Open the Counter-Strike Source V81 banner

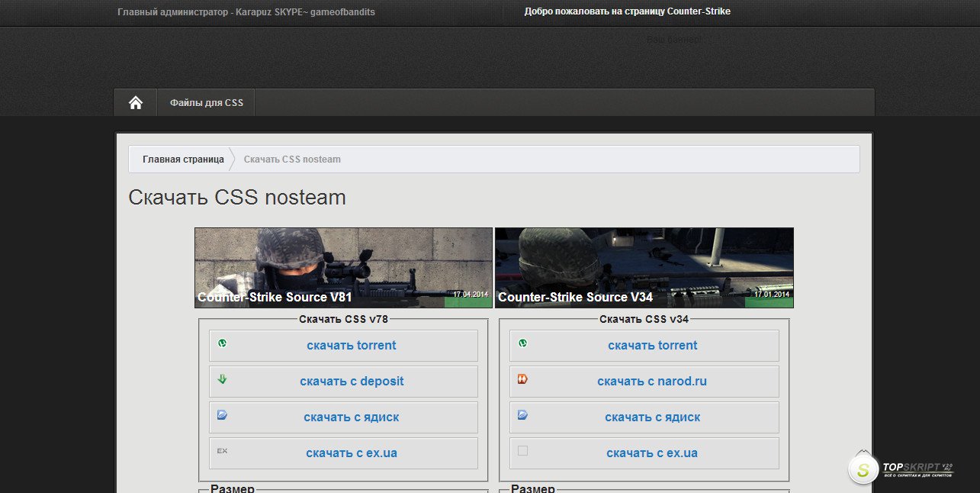pos(343,268)
